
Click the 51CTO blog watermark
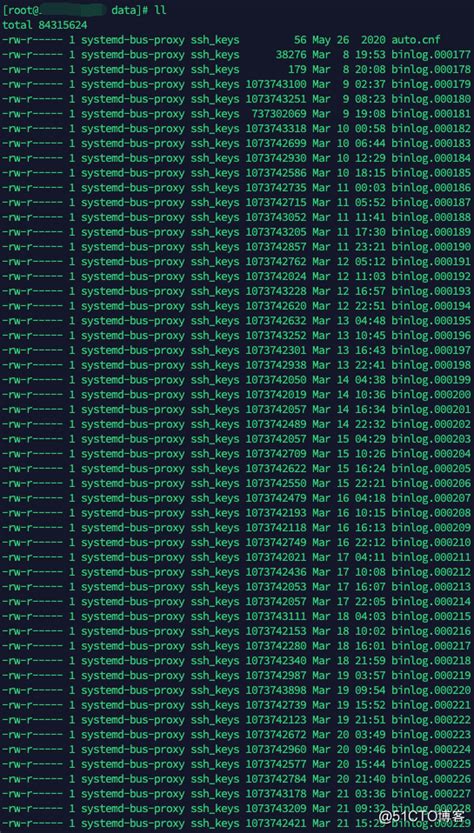coord(422,816)
